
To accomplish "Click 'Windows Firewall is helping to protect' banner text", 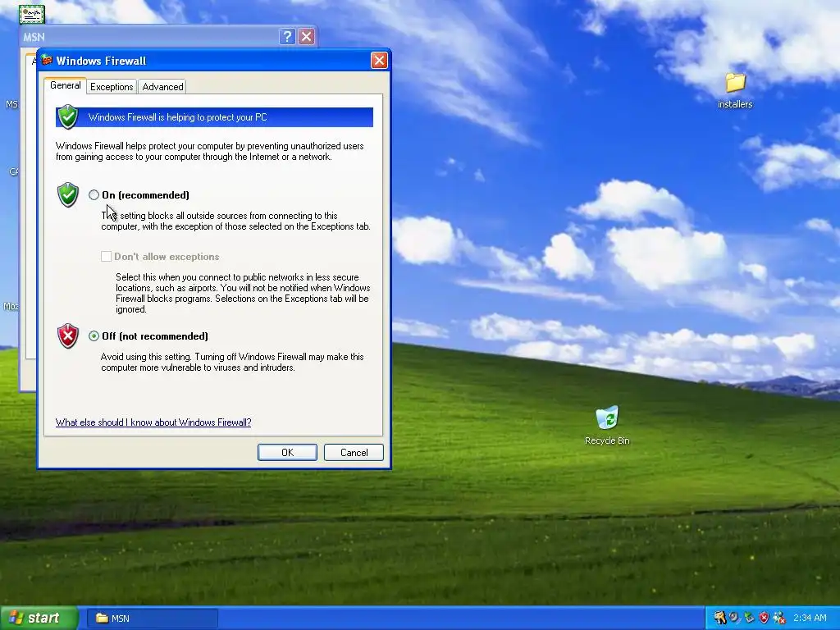I will 177,117.
